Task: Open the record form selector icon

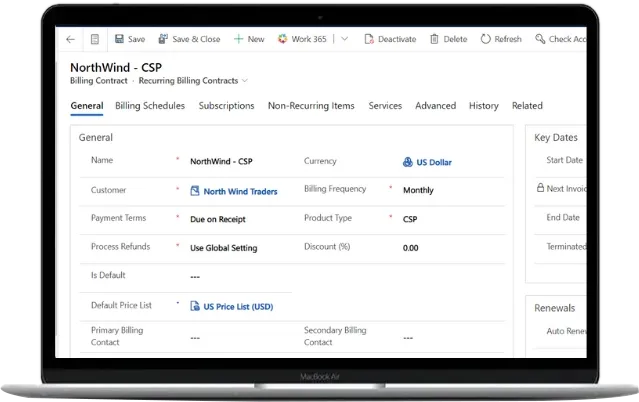Action: (95, 39)
